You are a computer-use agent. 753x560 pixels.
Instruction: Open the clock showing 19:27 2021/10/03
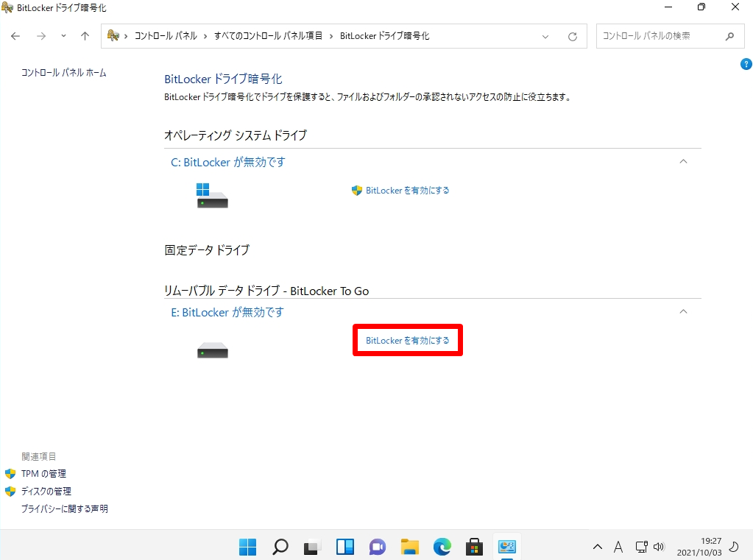[699, 547]
